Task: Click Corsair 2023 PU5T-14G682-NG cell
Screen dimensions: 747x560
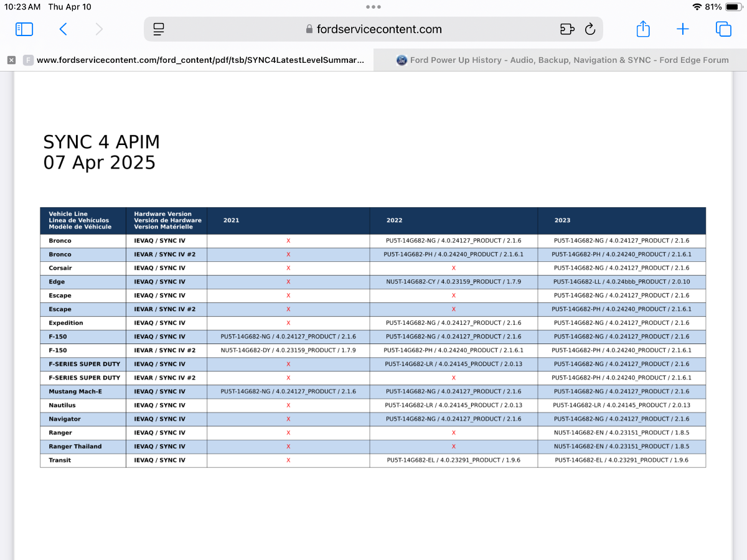Action: [622, 268]
